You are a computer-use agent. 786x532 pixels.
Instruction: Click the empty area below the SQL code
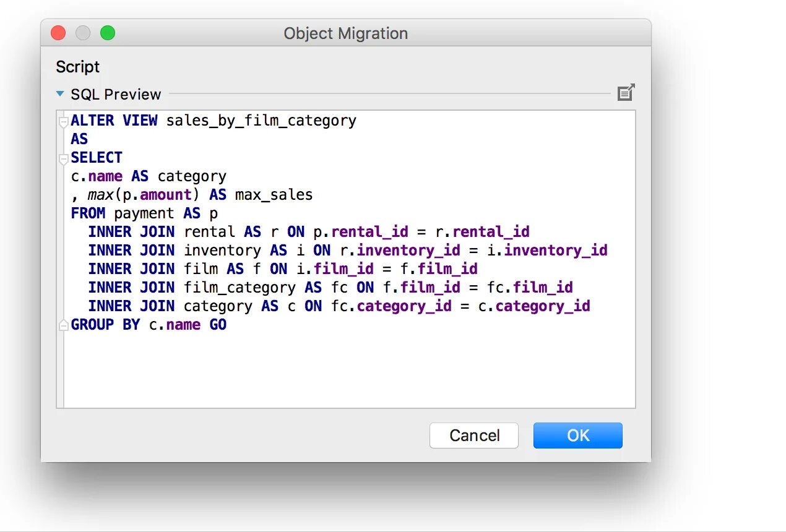pyautogui.click(x=350, y=371)
